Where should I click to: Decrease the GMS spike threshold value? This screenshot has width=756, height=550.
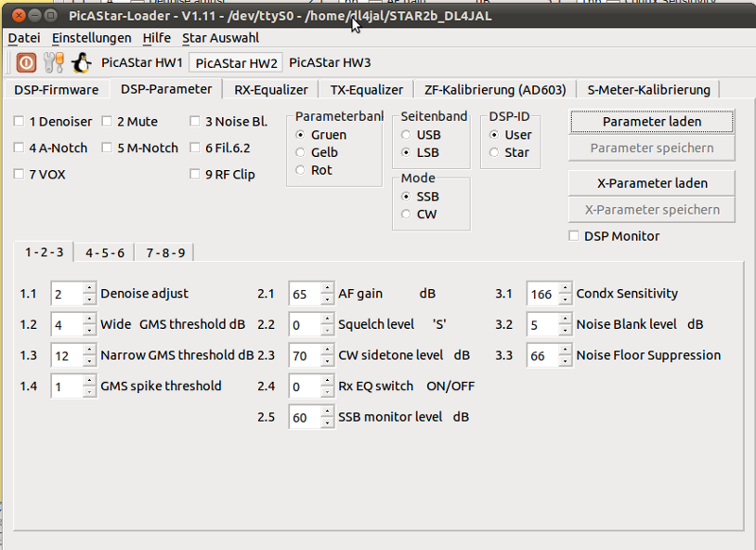(89, 392)
